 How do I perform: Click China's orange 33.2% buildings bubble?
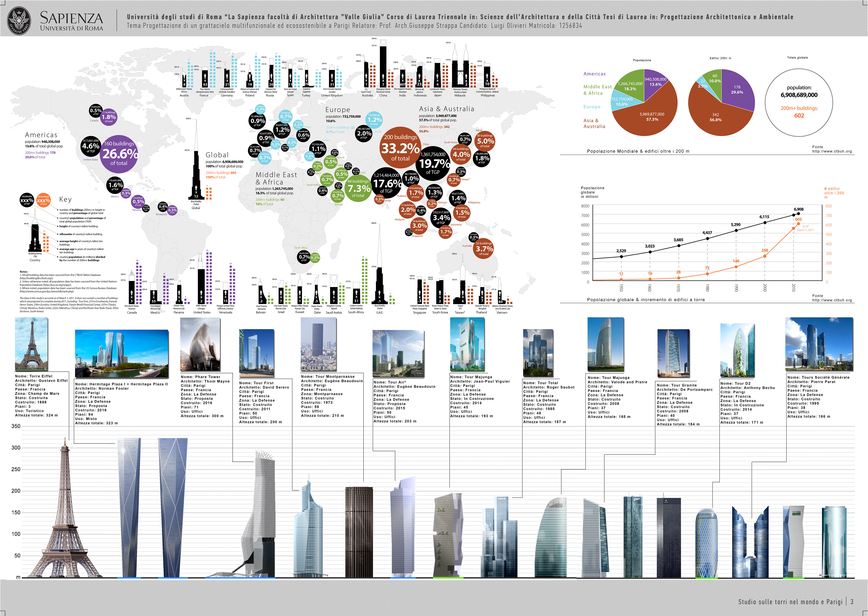[400, 148]
